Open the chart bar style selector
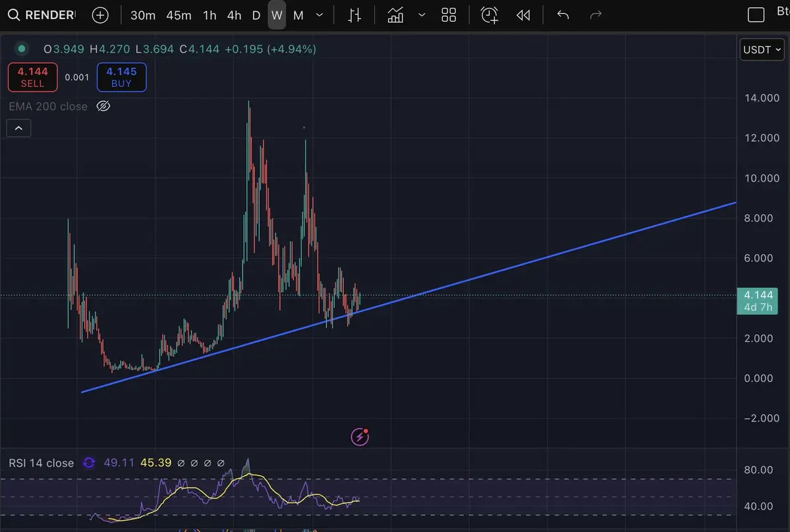Viewport: 790px width, 532px height. pyautogui.click(x=354, y=15)
